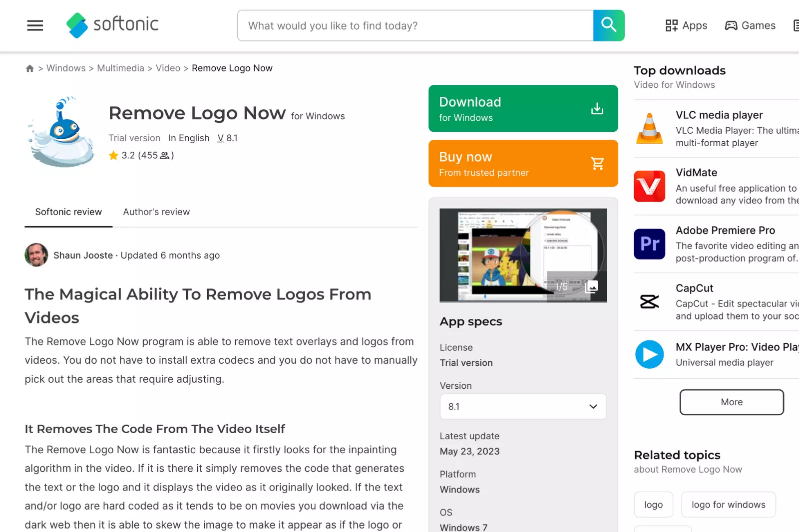Click the screenshot gallery icon
This screenshot has width=799, height=532.
click(x=592, y=286)
